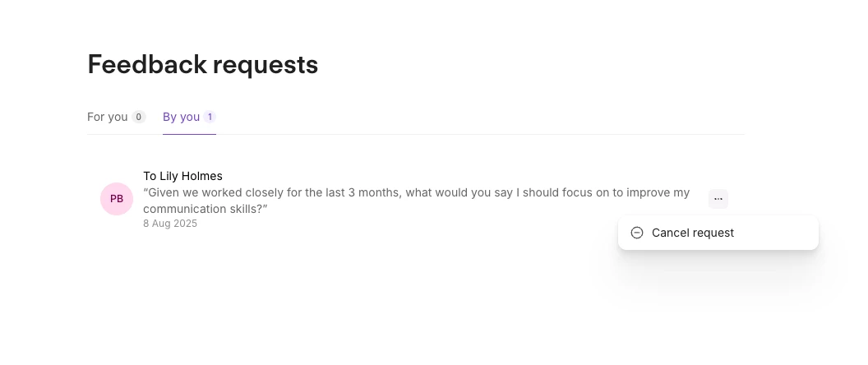Click the PB avatar circle

coord(117,199)
